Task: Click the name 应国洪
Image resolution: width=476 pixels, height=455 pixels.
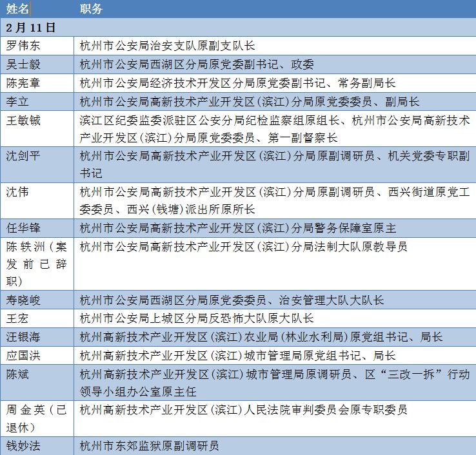Action: 23,355
